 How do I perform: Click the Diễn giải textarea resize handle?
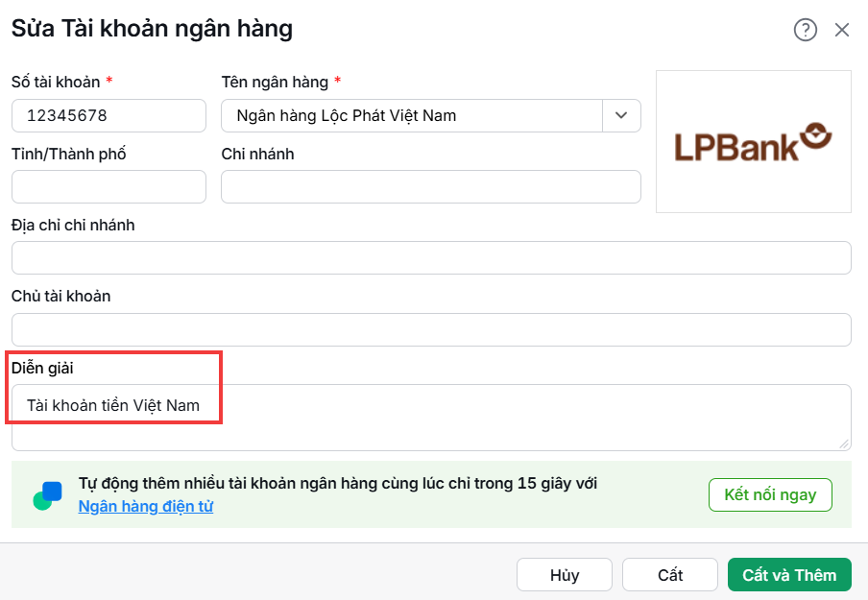(844, 444)
